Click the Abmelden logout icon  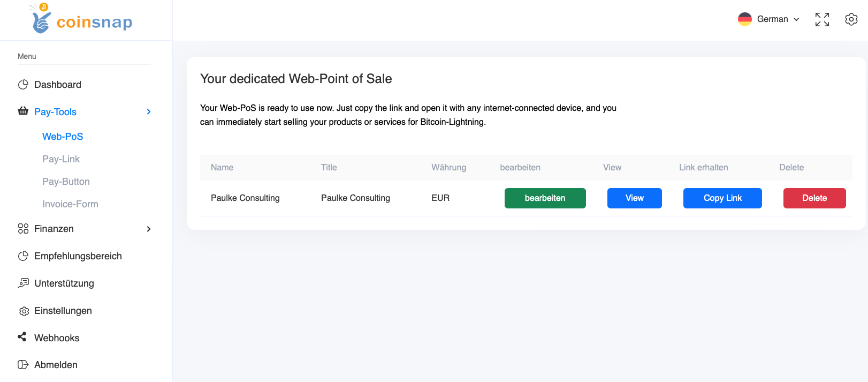[23, 365]
